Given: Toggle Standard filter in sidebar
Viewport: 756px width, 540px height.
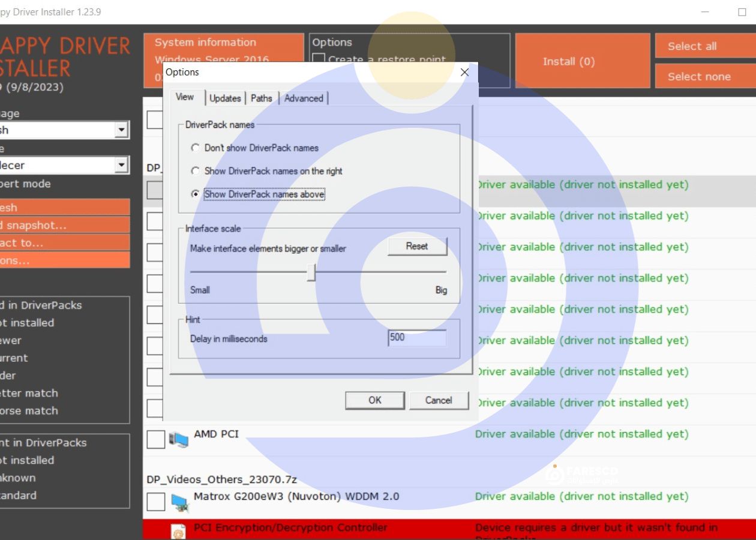Looking at the screenshot, I should coord(18,495).
